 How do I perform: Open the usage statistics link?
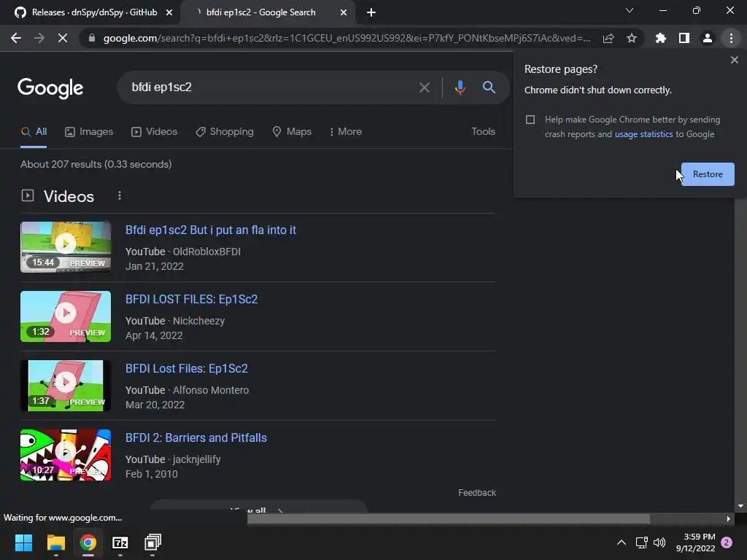click(643, 134)
